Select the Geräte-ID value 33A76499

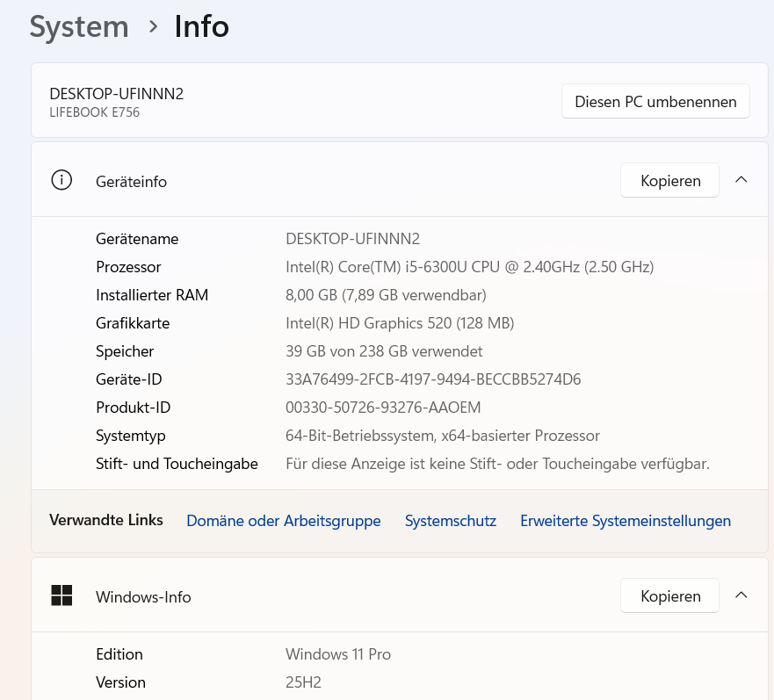tap(433, 379)
